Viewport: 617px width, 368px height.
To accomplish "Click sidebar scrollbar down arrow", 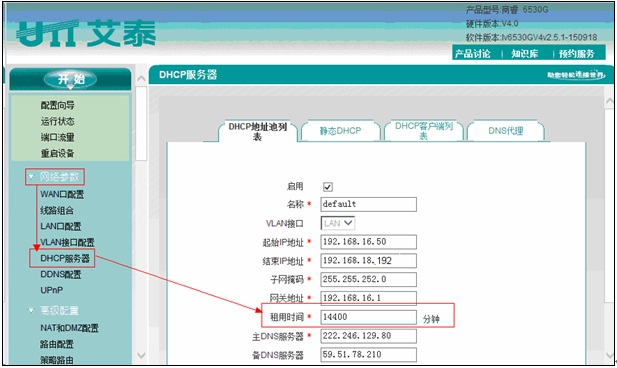I will (141, 355).
